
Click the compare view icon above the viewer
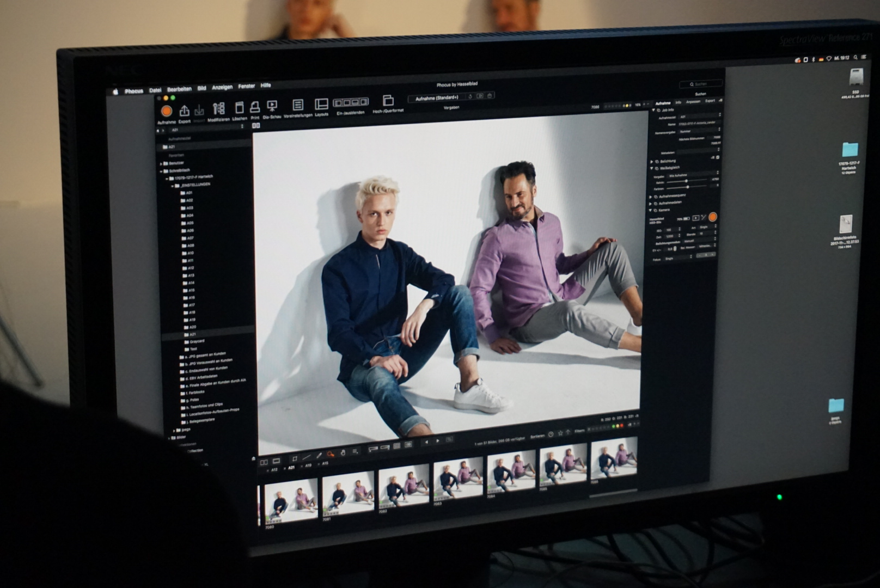click(x=256, y=126)
